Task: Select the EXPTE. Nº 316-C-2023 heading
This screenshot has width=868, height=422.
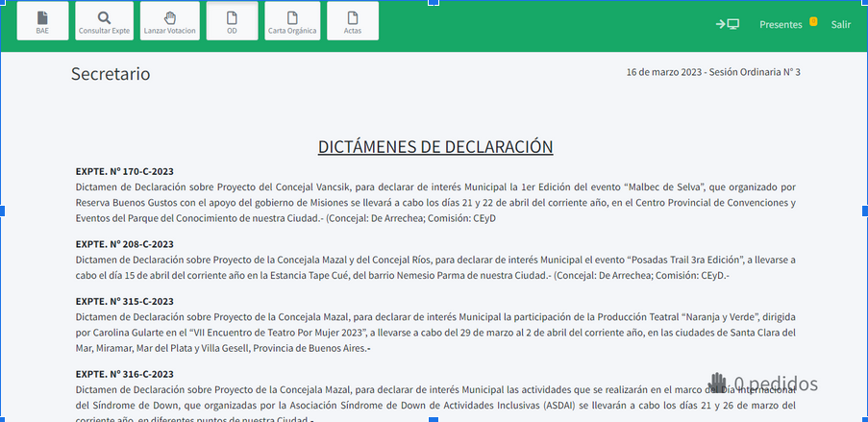Action: tap(125, 374)
